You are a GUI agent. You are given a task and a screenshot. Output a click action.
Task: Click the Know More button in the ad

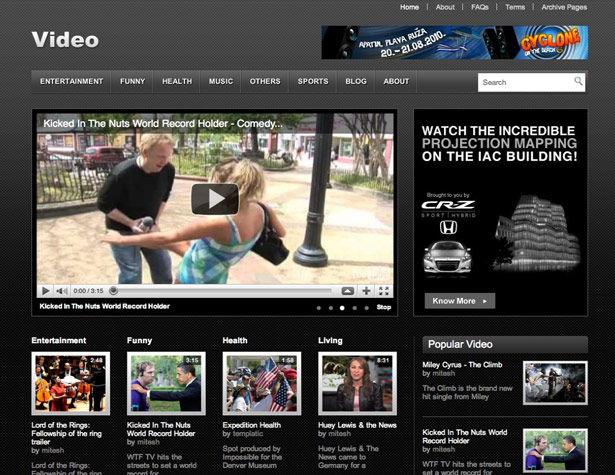coord(460,301)
